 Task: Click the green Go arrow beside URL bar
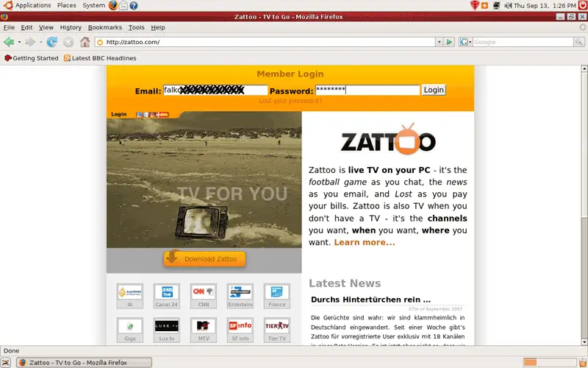coord(449,42)
